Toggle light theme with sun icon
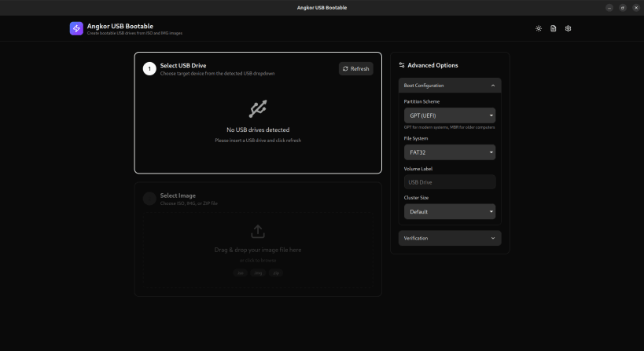The image size is (644, 351). (539, 28)
